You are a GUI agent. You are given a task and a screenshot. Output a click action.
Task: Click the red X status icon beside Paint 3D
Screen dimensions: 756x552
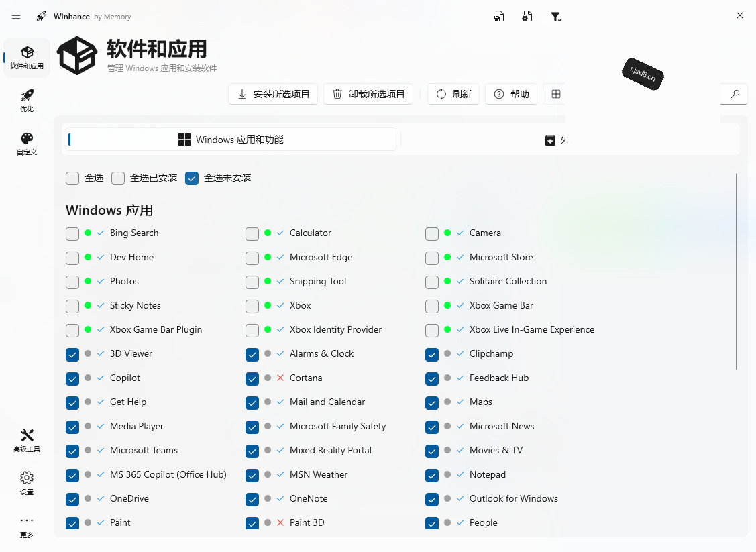280,522
